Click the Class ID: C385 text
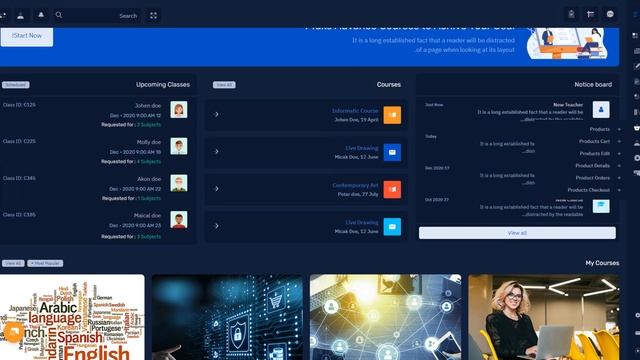The width and height of the screenshot is (640, 360). [19, 215]
